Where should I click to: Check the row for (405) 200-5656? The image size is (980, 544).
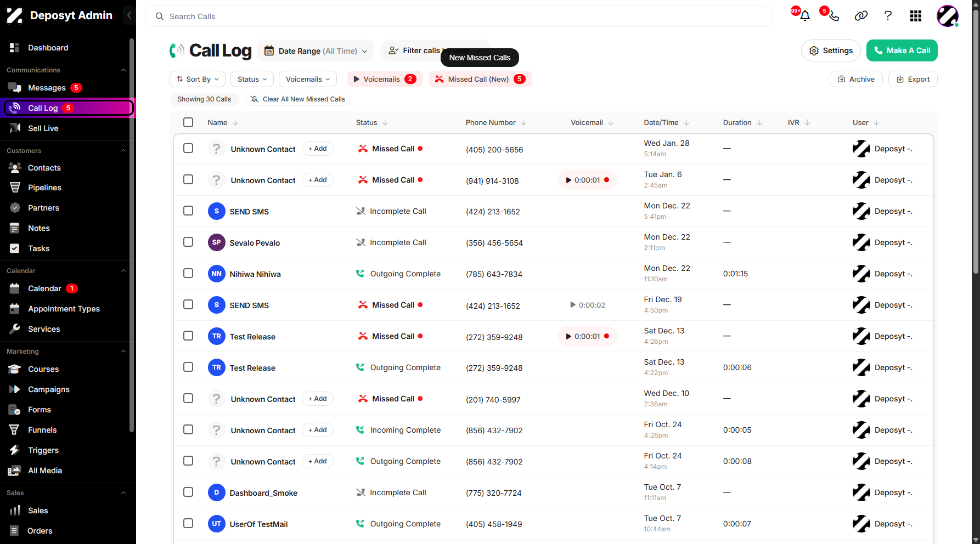188,148
